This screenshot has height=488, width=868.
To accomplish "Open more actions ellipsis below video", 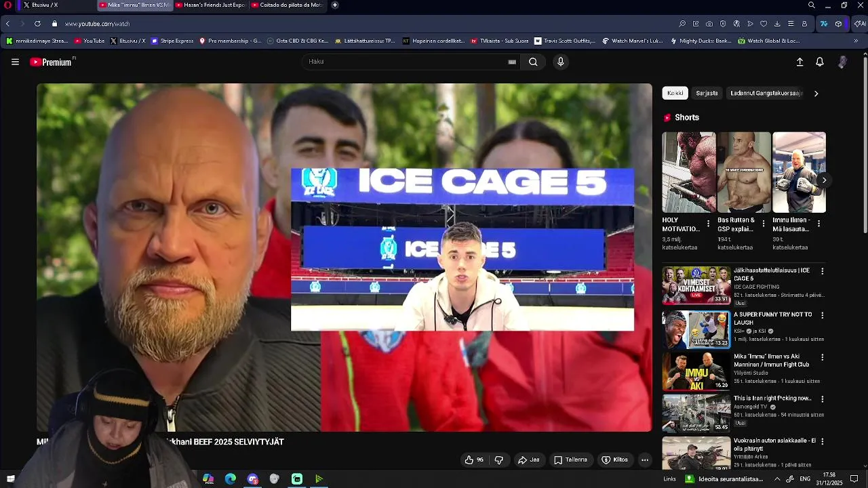I will pyautogui.click(x=645, y=460).
